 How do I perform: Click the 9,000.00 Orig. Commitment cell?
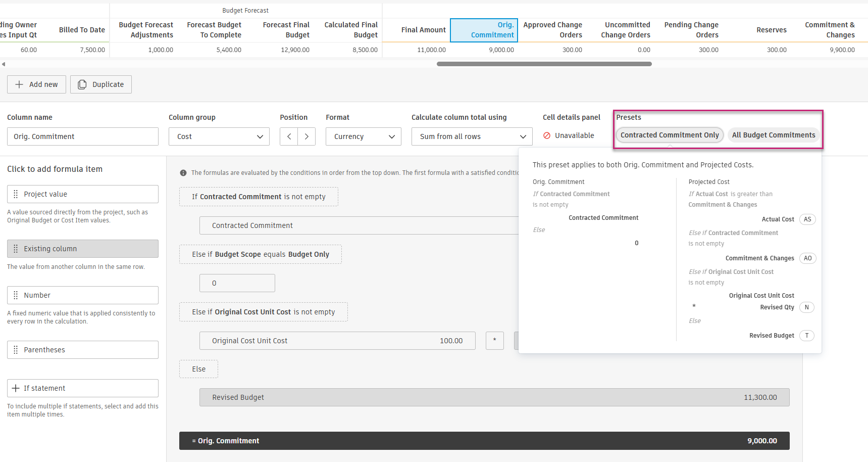[x=484, y=50]
